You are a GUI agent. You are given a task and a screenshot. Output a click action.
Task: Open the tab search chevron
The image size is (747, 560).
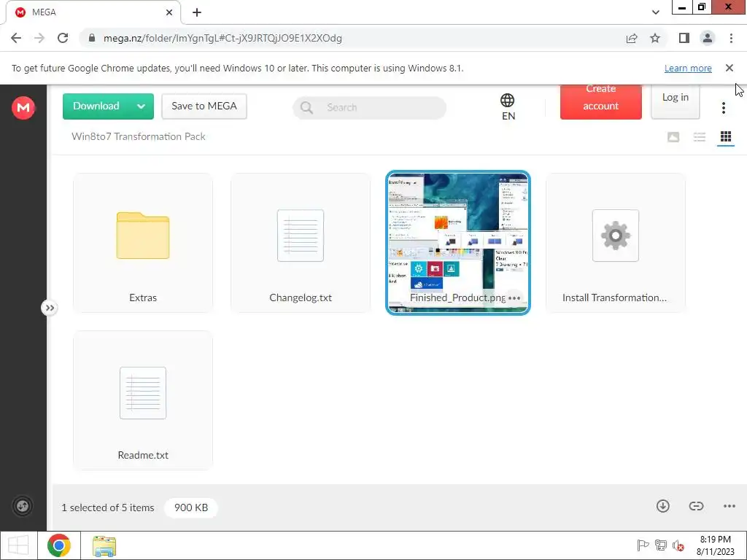point(656,12)
